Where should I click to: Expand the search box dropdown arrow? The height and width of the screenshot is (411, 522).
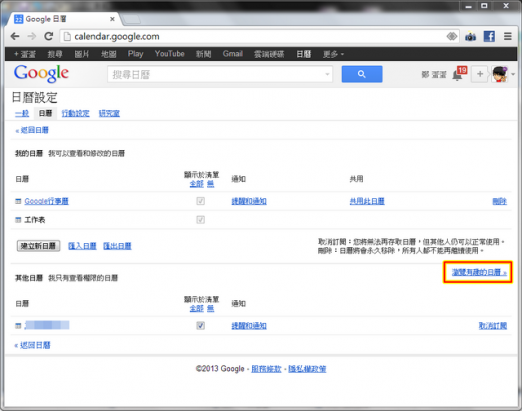[327, 74]
